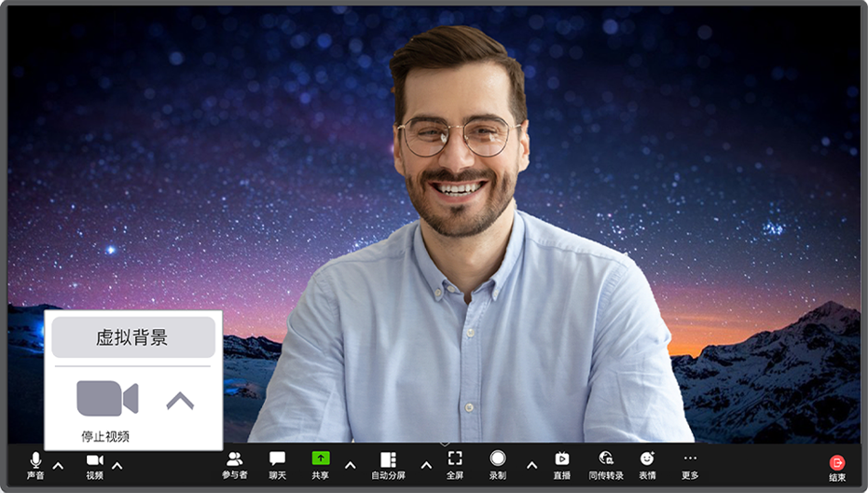Mute the microphone via 声音 icon
This screenshot has width=868, height=493.
coord(35,459)
